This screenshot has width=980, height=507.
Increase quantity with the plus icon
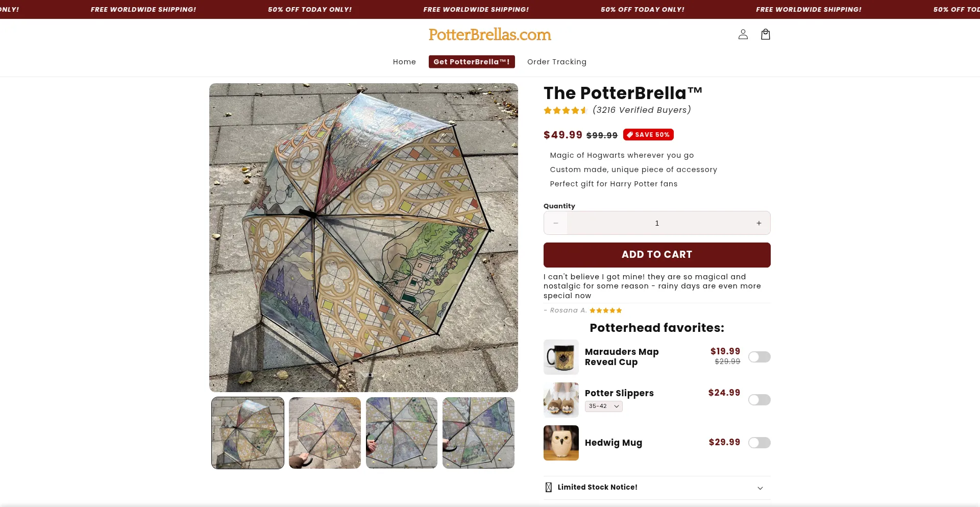click(759, 223)
